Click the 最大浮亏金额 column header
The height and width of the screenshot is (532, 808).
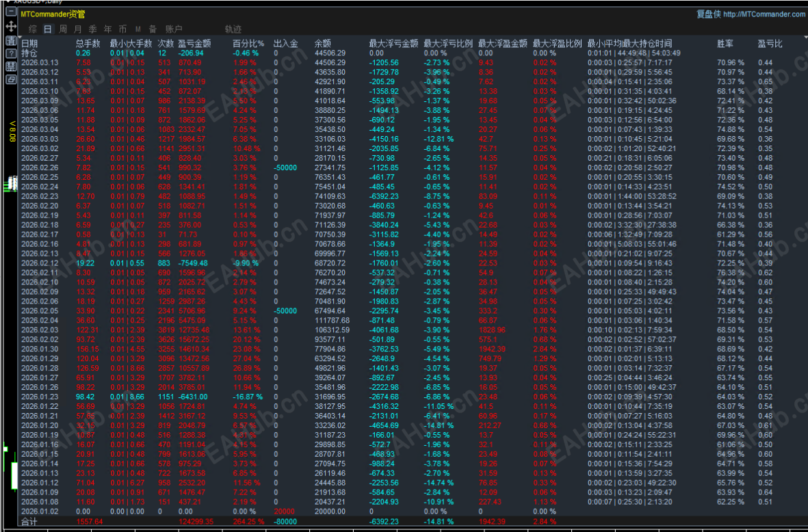[x=393, y=43]
